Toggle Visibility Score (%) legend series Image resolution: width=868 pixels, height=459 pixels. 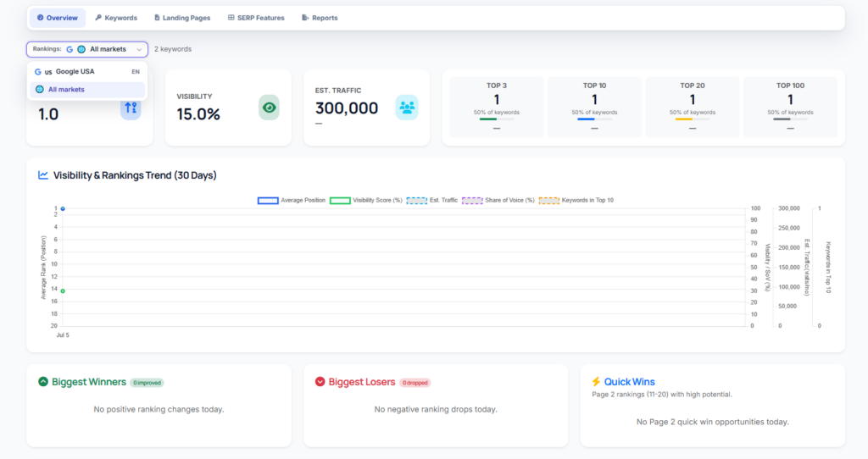366,200
